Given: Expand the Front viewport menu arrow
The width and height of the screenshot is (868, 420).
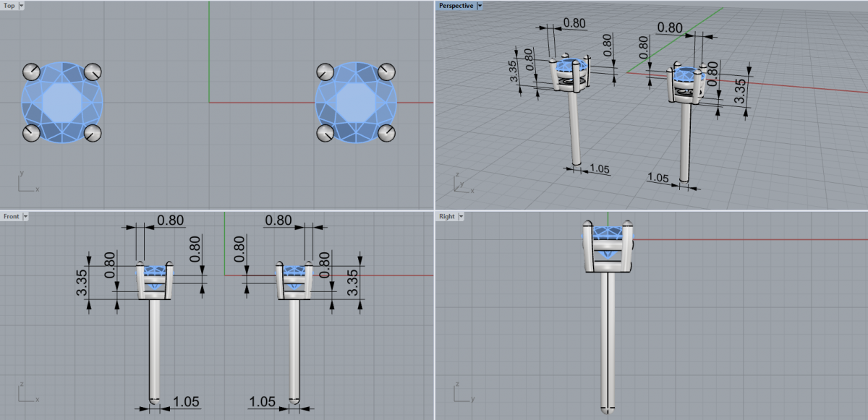Looking at the screenshot, I should 26,216.
